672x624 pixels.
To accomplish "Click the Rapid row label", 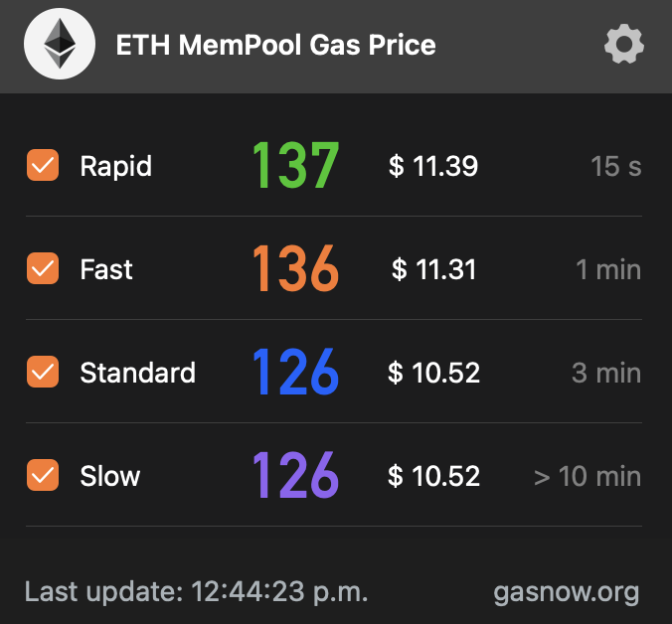I will click(115, 166).
